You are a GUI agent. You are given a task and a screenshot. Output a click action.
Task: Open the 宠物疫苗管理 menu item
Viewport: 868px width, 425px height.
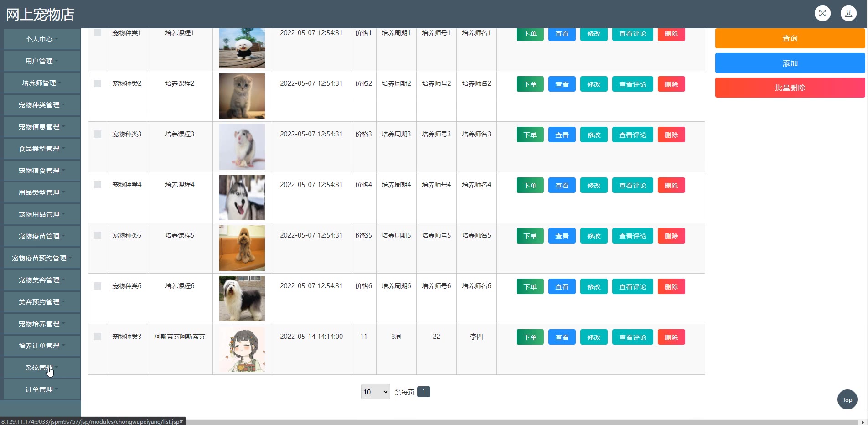pos(42,236)
